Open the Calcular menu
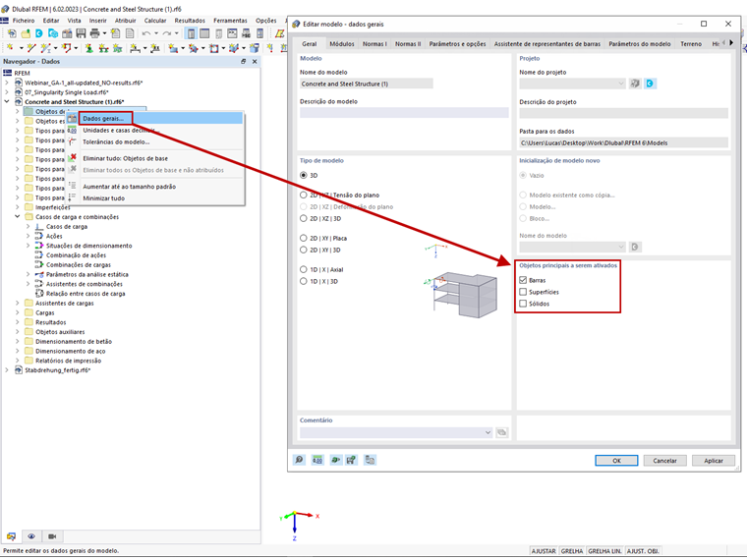The height and width of the screenshot is (560, 747). pyautogui.click(x=155, y=21)
